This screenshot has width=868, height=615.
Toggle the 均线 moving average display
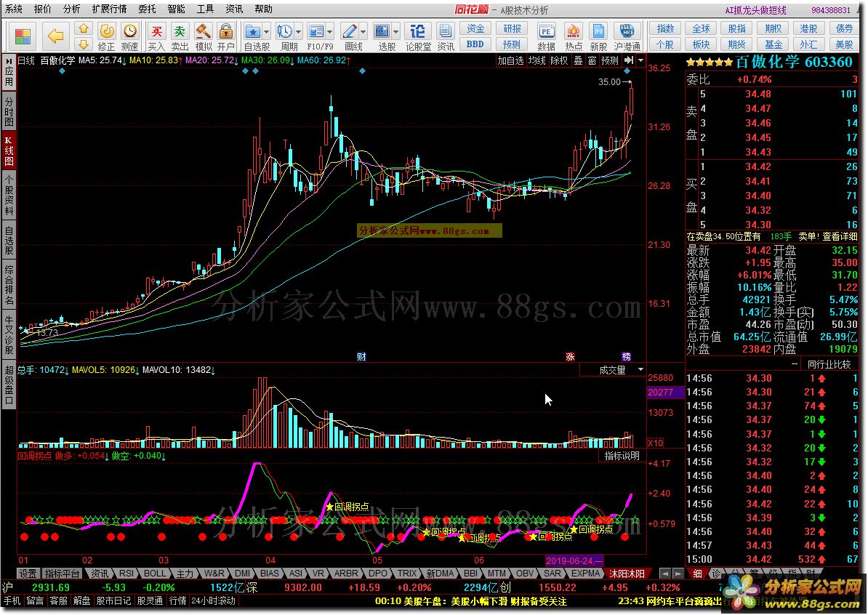click(537, 60)
